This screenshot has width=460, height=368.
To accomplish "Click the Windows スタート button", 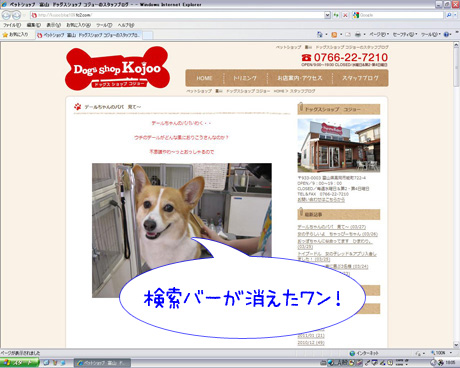I will [x=19, y=363].
